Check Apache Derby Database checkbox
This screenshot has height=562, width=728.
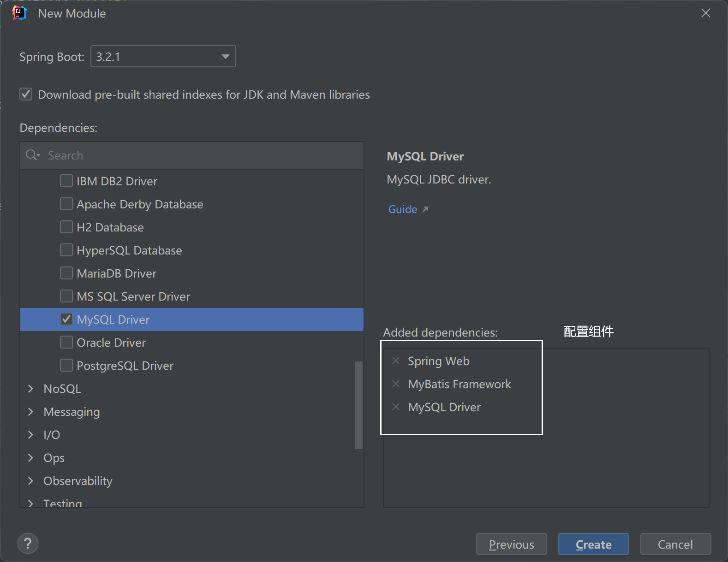tap(66, 204)
